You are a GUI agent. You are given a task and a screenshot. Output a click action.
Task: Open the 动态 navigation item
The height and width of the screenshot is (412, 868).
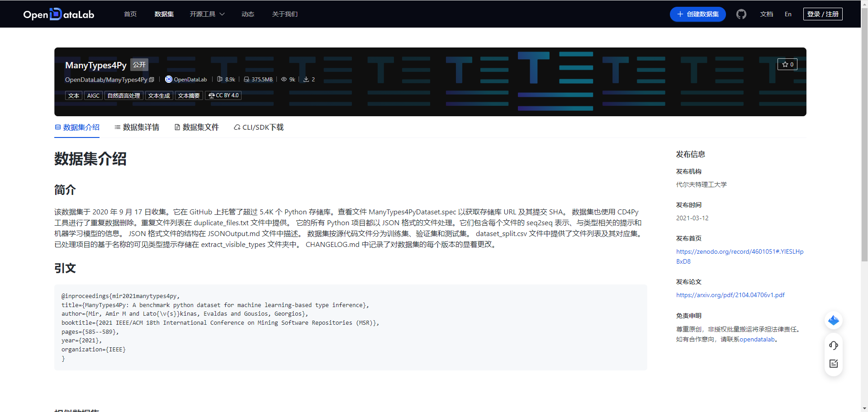248,14
